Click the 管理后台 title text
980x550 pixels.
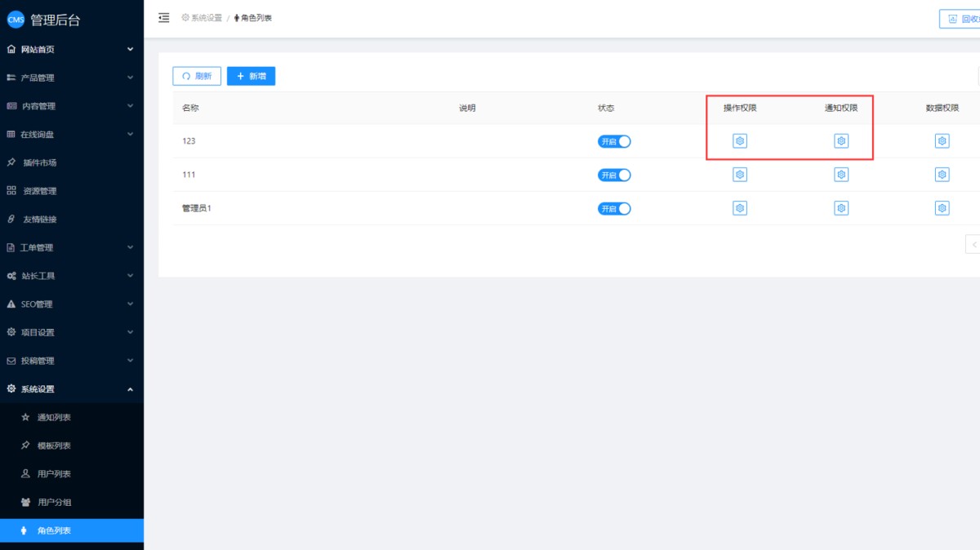tap(56, 20)
